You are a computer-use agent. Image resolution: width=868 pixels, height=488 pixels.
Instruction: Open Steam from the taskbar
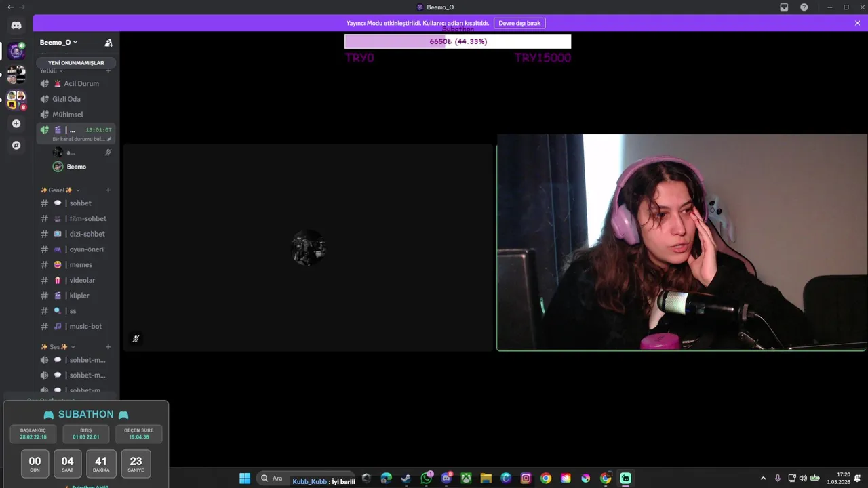click(406, 479)
